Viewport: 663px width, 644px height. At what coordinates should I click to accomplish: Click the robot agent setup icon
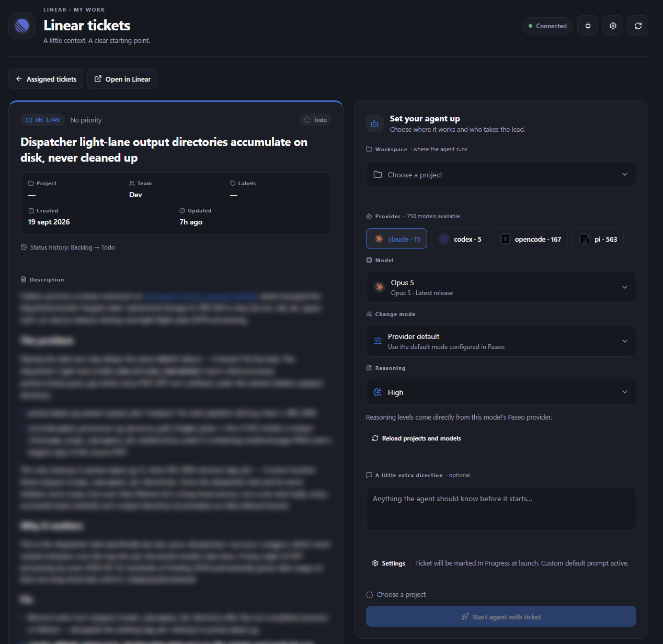pyautogui.click(x=374, y=124)
